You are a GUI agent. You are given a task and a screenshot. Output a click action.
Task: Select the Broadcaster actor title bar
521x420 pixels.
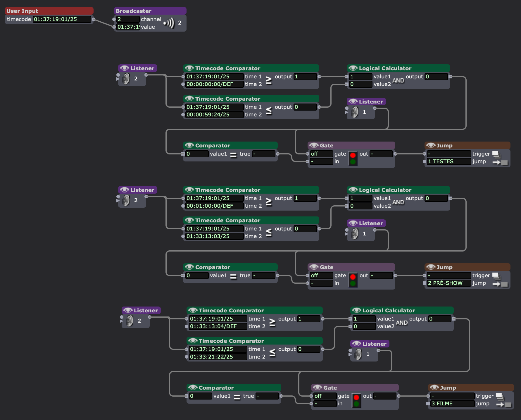(x=150, y=11)
